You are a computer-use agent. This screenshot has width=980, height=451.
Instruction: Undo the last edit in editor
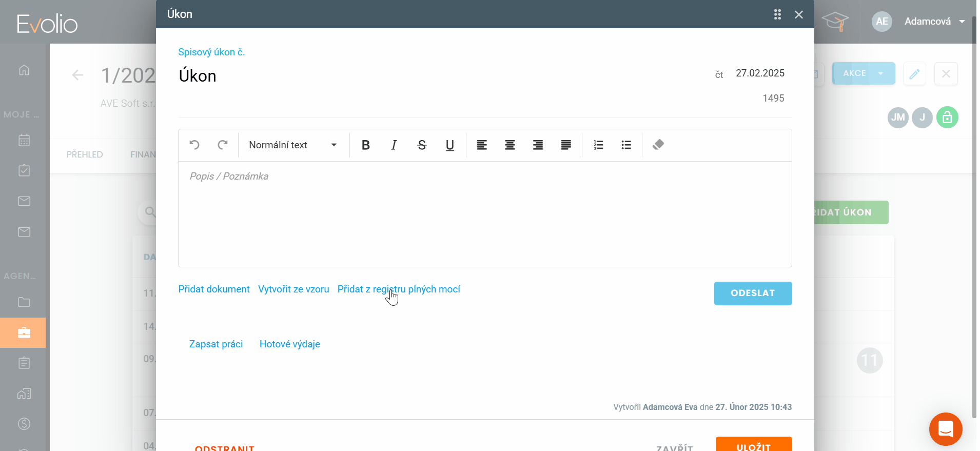[194, 145]
